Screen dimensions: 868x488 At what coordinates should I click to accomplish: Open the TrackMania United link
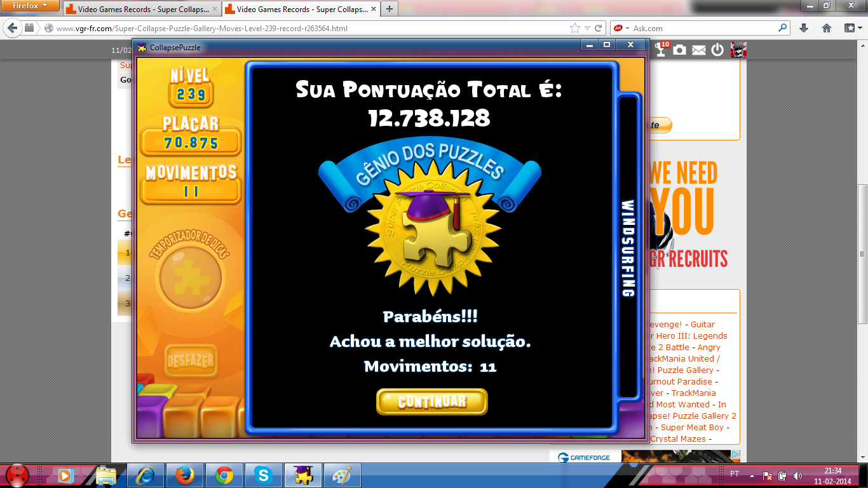point(683,359)
